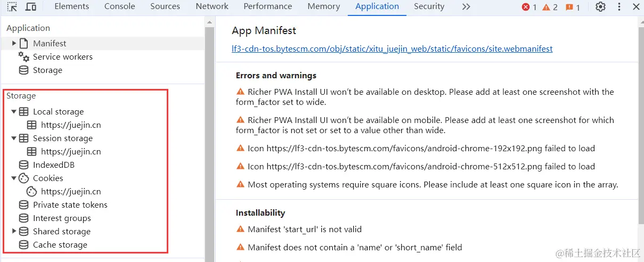This screenshot has height=262, width=644.
Task: Collapse the Local storage tree node
Action: [x=14, y=112]
